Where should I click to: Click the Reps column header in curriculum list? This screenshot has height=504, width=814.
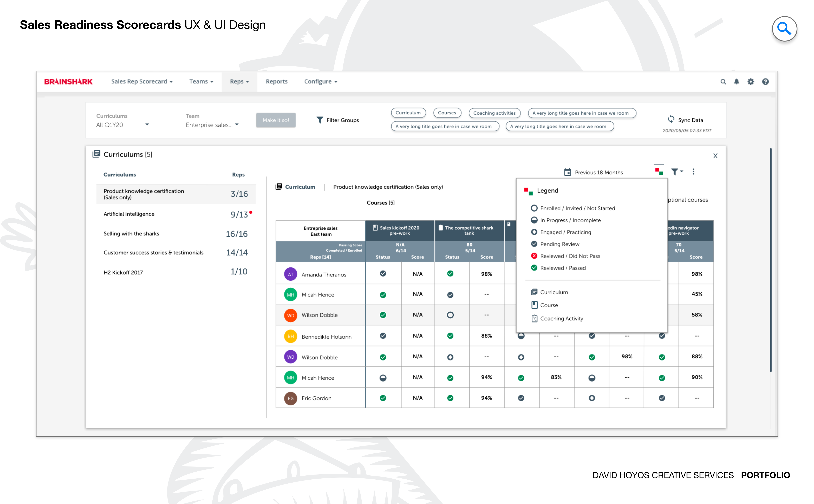[x=238, y=175]
